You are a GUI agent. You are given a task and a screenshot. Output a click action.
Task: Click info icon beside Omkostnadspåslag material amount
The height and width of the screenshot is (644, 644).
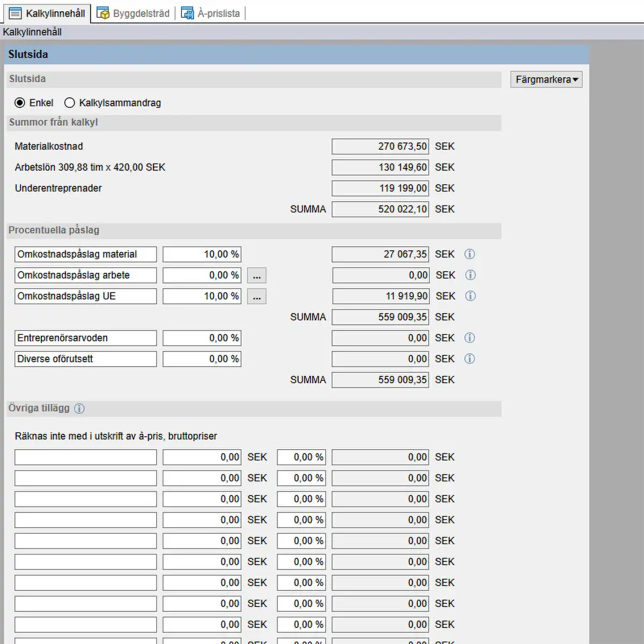470,254
